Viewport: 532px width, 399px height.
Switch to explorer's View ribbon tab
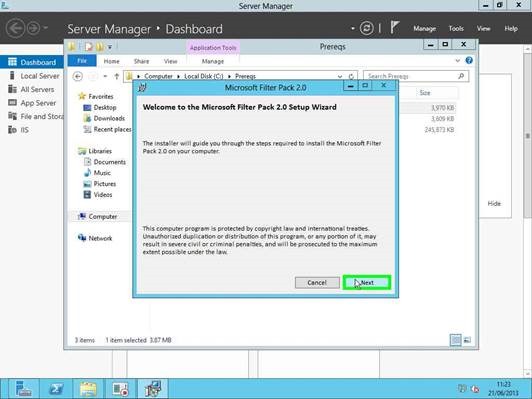(x=170, y=61)
